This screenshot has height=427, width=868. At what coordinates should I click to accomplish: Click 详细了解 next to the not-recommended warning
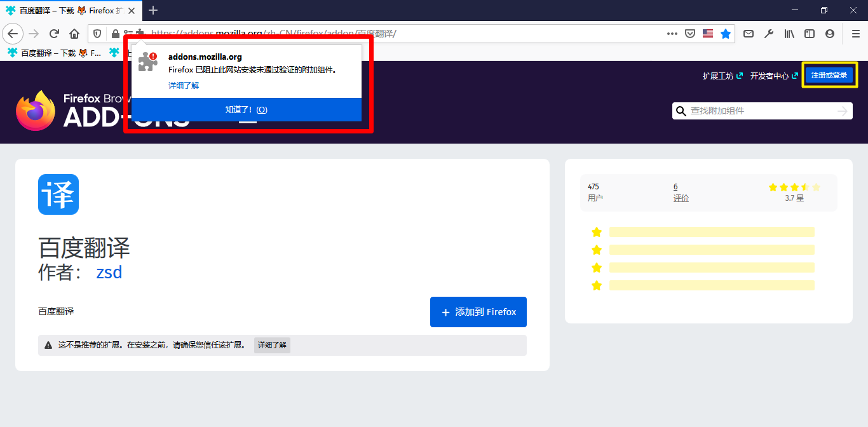272,345
